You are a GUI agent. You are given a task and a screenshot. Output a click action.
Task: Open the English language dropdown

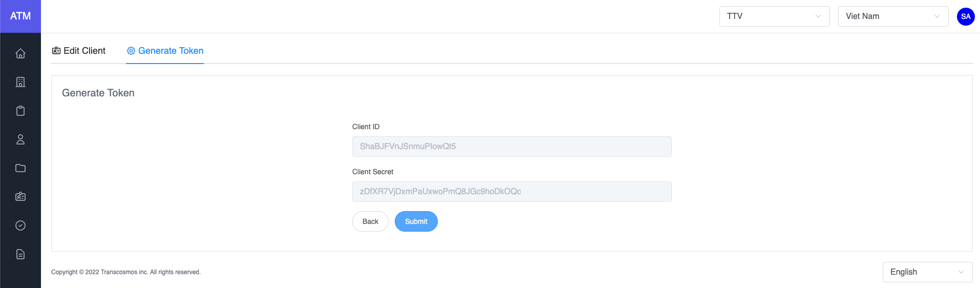(x=927, y=272)
